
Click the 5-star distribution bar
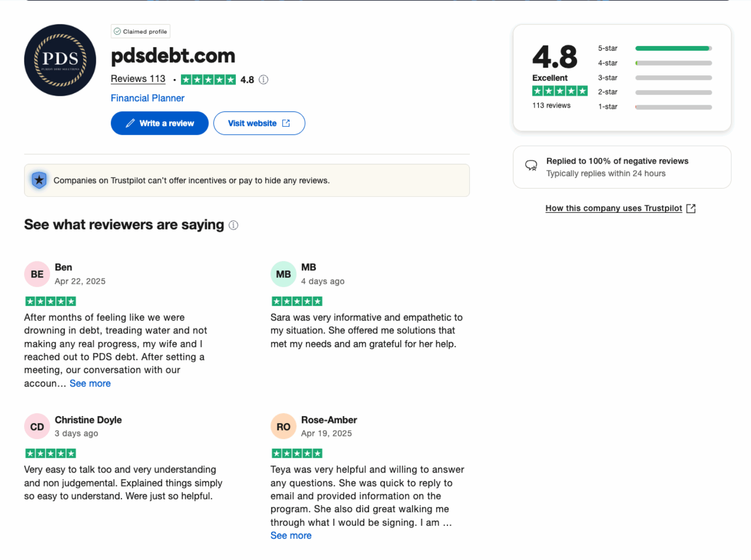[673, 48]
